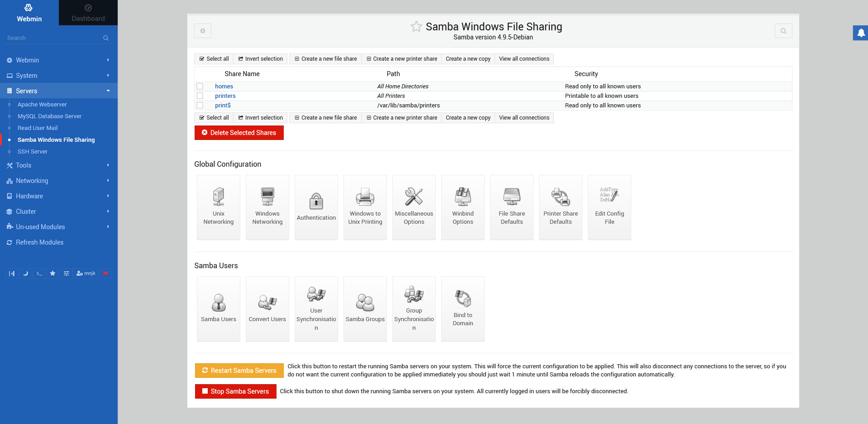Viewport: 868px width, 424px height.
Task: Click top Invert selection button
Action: pos(261,59)
